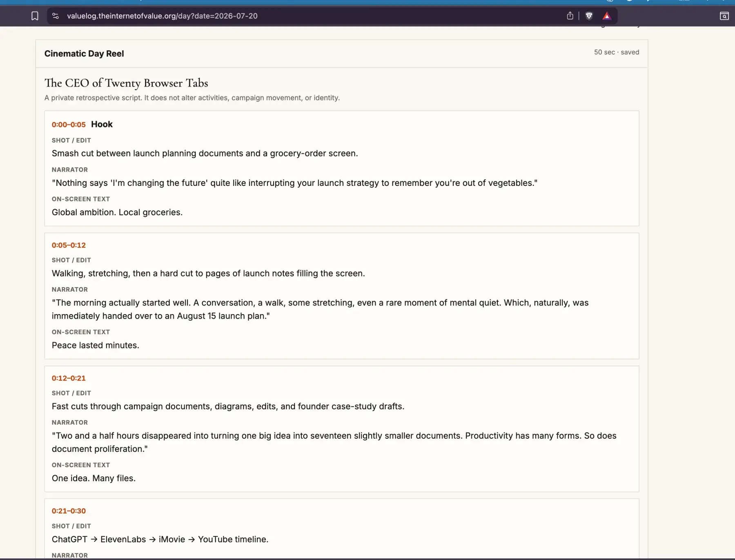This screenshot has height=560, width=735.
Task: Click the 'Peace lasted minutes.' on-screen text
Action: point(96,345)
